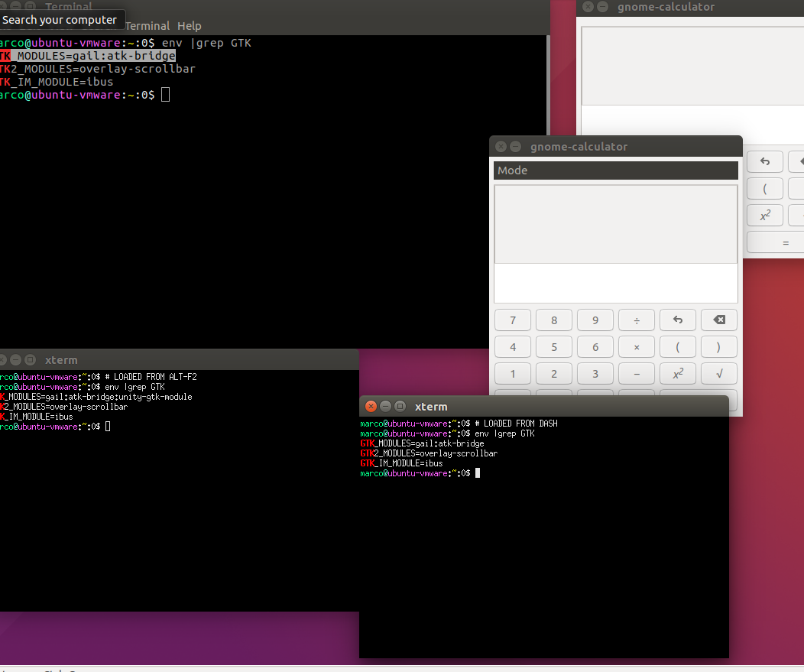Click the subtraction − button
Screen dimensions: 804x672
637,373
